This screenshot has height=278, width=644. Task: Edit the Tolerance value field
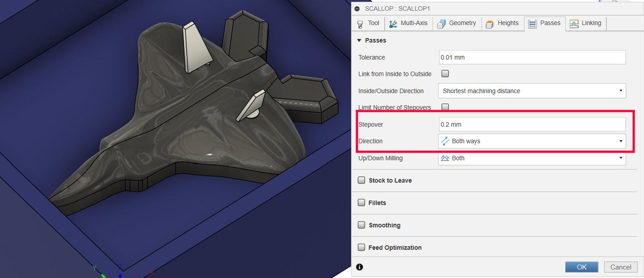pyautogui.click(x=532, y=57)
